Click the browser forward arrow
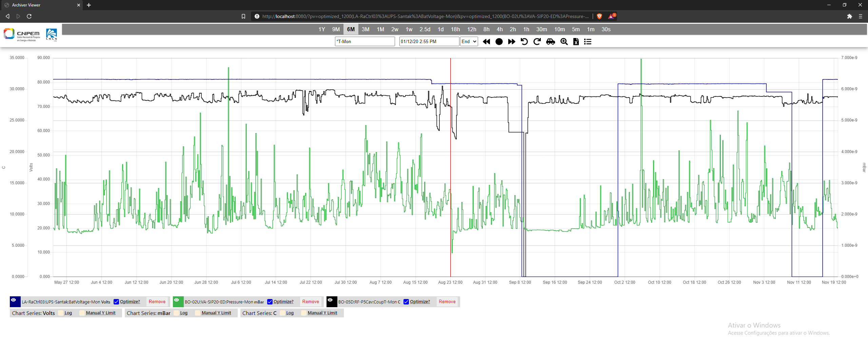Image resolution: width=868 pixels, height=353 pixels. tap(18, 16)
